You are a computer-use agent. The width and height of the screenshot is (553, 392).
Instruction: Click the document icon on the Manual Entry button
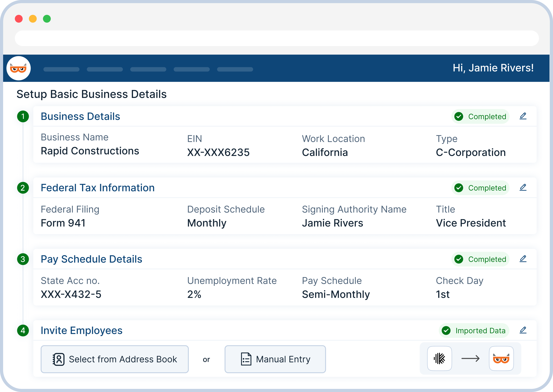pos(245,359)
